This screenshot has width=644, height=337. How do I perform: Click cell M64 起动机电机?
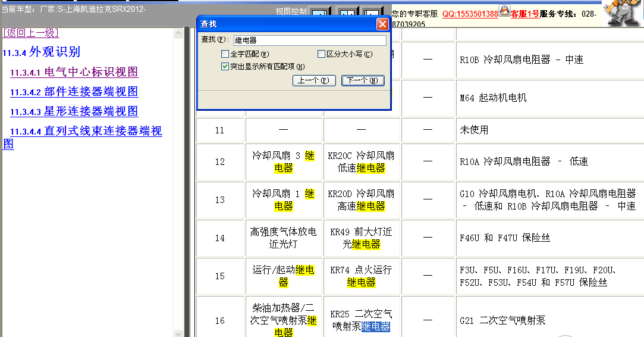(550, 98)
